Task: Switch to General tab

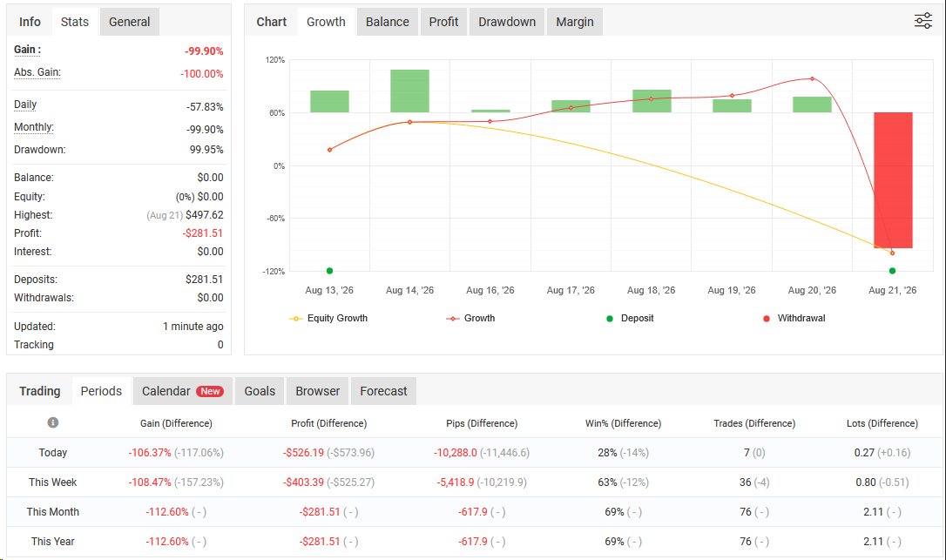Action: coord(129,22)
